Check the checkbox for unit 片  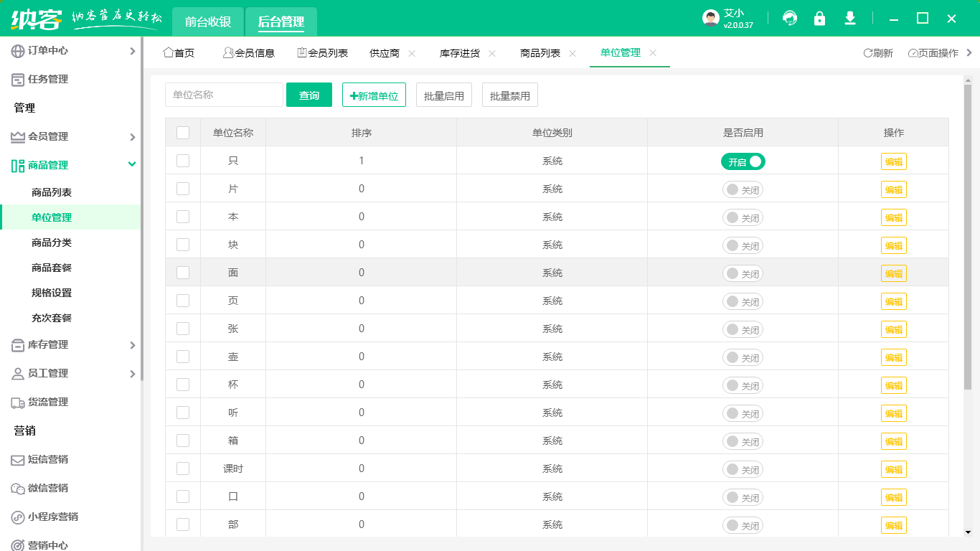tap(183, 189)
